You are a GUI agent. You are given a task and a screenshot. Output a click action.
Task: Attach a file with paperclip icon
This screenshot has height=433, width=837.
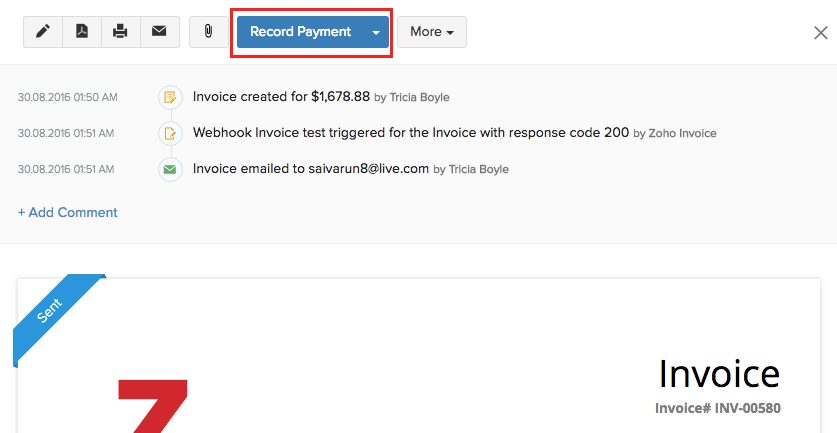[208, 31]
